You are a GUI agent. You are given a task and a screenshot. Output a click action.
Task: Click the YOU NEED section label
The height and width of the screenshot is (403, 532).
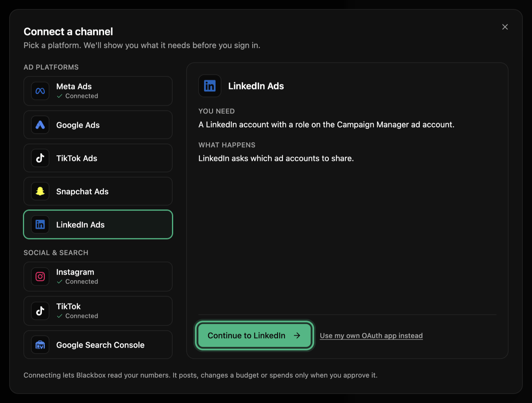216,111
